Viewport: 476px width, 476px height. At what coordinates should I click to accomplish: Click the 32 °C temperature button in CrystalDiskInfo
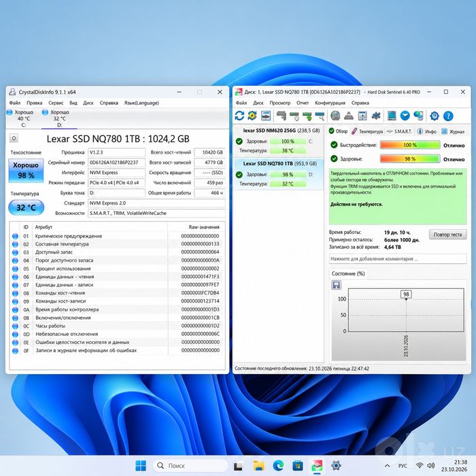(x=26, y=207)
